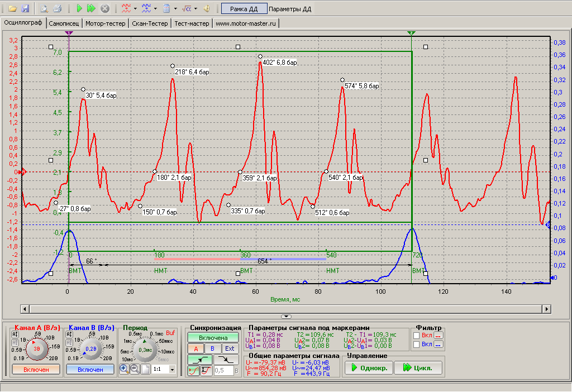This screenshot has height=392, width=572.
Task: Select falling edge trigger icon in Синхронизация
Action: 226,360
